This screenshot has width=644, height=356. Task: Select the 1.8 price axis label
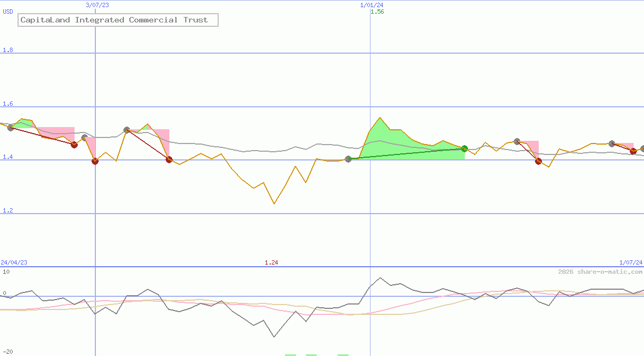pos(8,50)
